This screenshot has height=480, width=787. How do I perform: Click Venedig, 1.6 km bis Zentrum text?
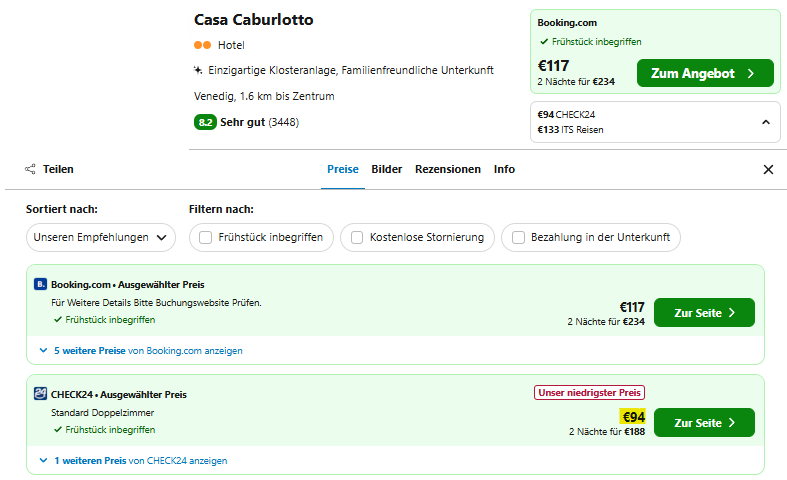[264, 96]
